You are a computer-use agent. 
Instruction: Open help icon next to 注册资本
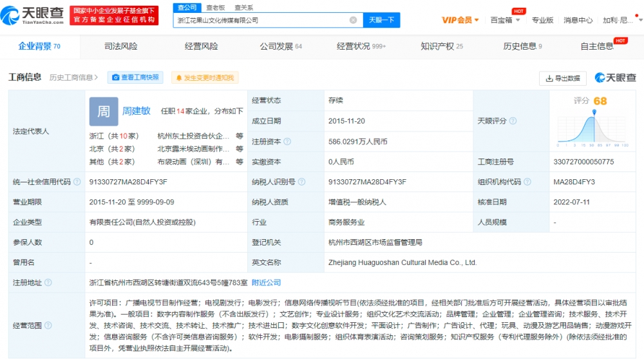click(x=287, y=141)
